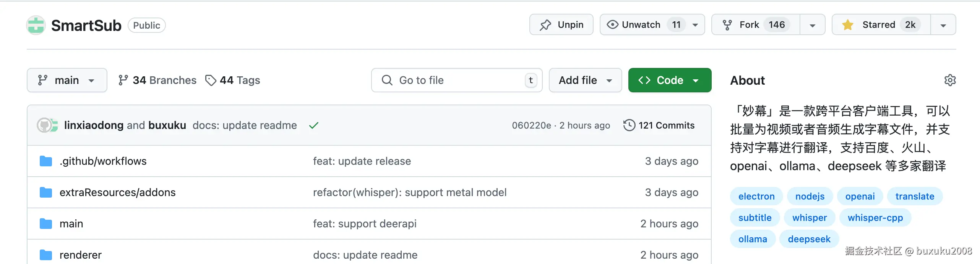Image resolution: width=980 pixels, height=264 pixels.
Task: Click the About settings gear icon
Action: (x=950, y=80)
